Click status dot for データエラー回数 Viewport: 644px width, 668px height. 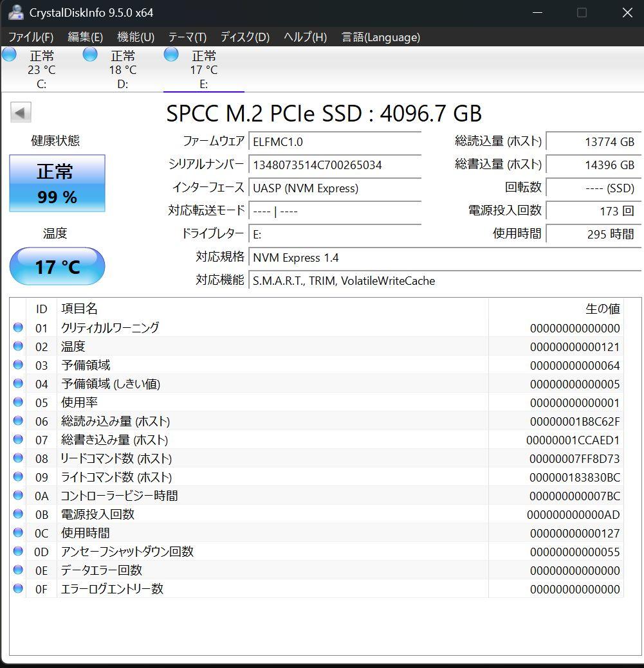pos(18,570)
